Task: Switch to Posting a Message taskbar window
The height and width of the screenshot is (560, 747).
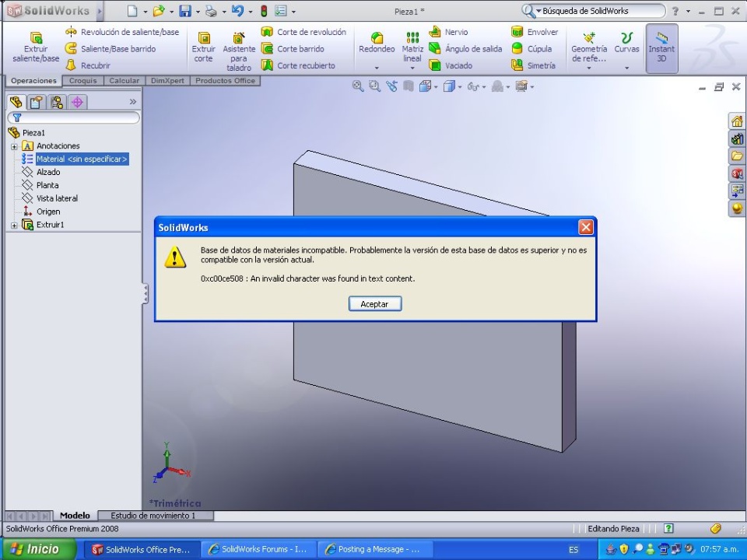Action: tap(374, 550)
